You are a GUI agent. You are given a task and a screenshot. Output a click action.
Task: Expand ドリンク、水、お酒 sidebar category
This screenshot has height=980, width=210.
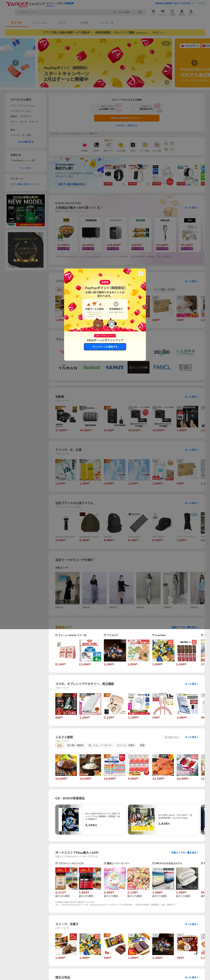point(26,135)
